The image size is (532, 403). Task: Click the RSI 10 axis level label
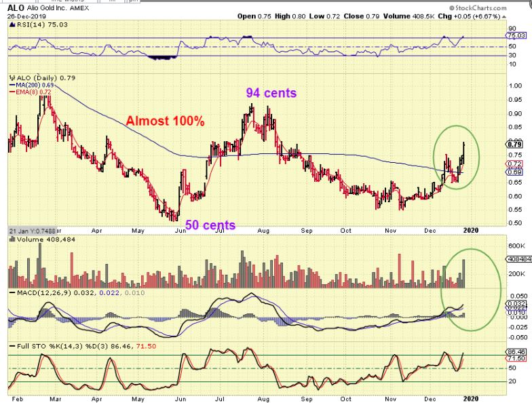[512, 64]
